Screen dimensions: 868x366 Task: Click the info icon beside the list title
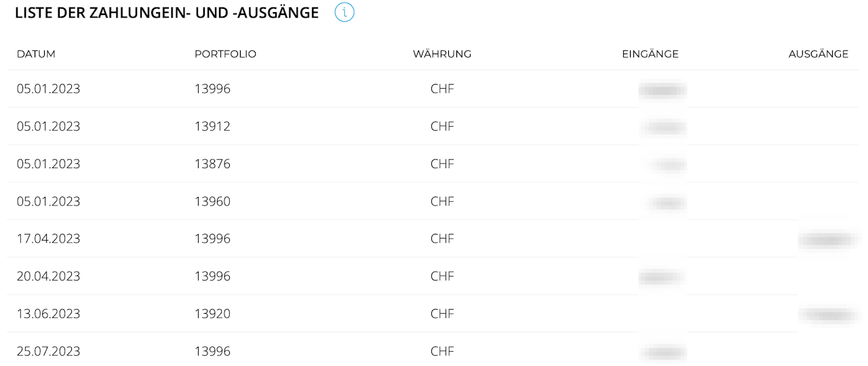(x=344, y=13)
